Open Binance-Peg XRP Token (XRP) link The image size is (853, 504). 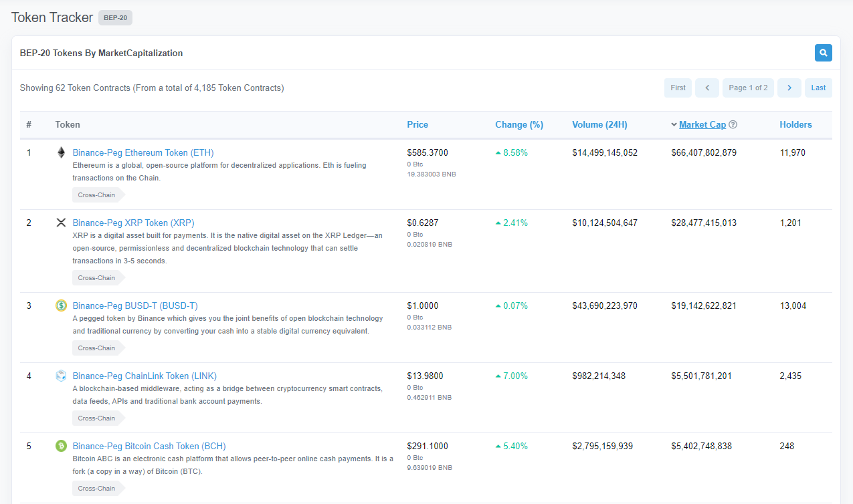pos(133,223)
